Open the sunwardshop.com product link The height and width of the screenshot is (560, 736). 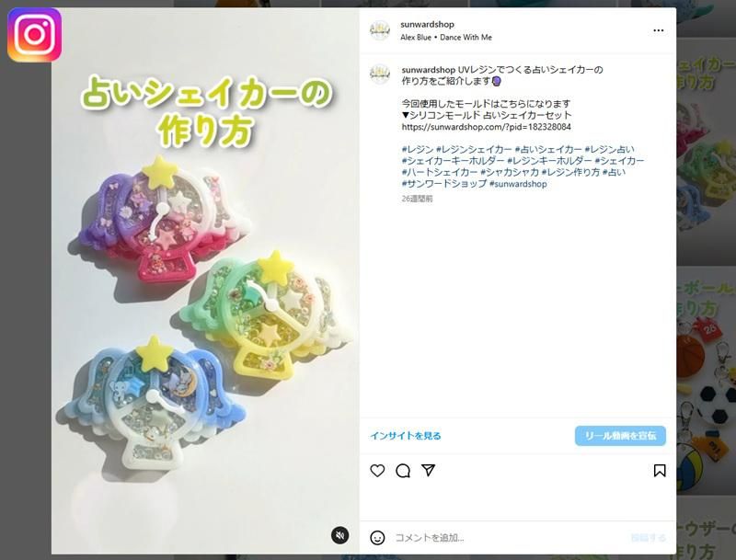487,127
